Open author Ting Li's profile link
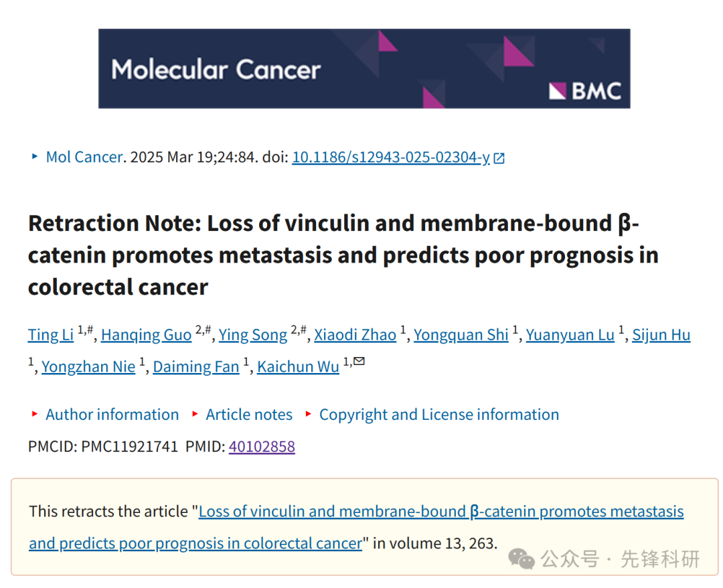This screenshot has width=723, height=588. (51, 335)
